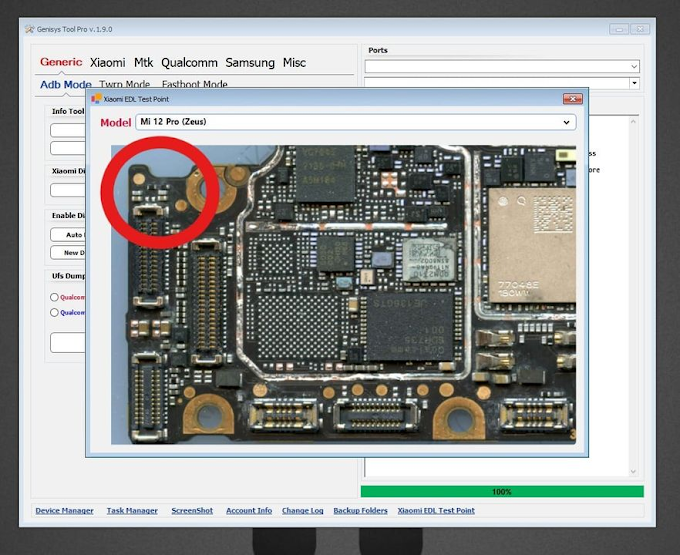This screenshot has height=555, width=680.
Task: Open Account Info link
Action: coord(249,511)
